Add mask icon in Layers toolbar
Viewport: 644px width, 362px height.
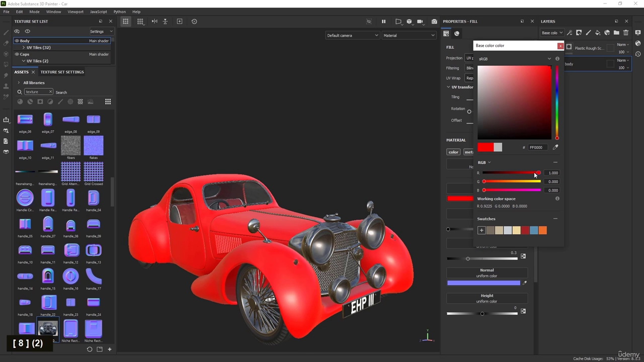click(579, 33)
